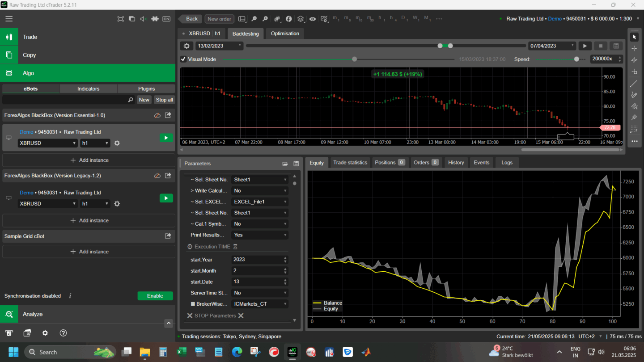Start the backtest with the play button
644x362 pixels.
pos(585,46)
